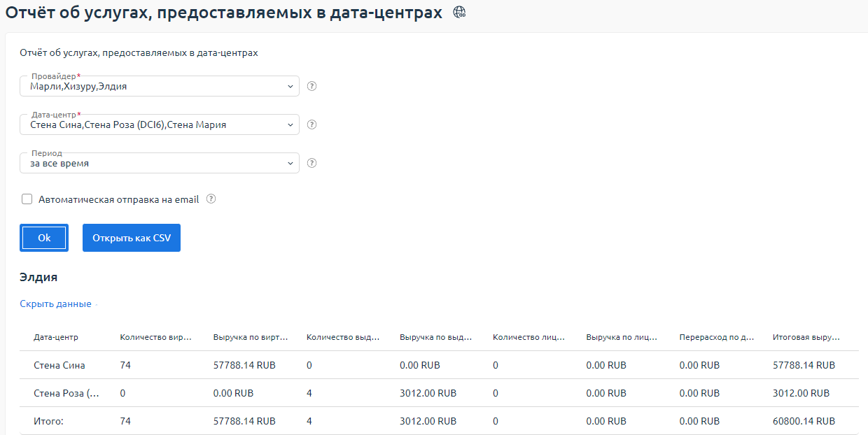Expand the Дата-центр dropdown list
This screenshot has width=868, height=435.
coord(160,124)
